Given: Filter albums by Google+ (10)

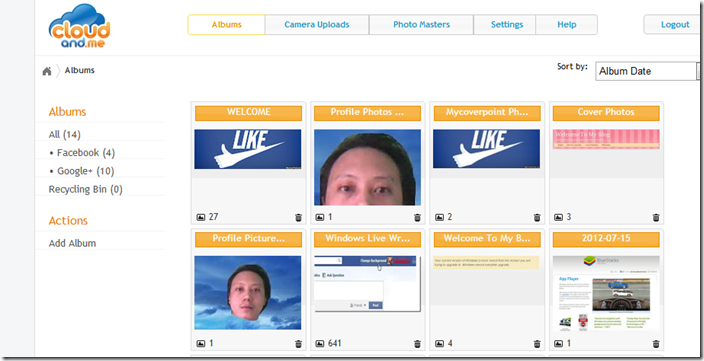Looking at the screenshot, I should [85, 171].
